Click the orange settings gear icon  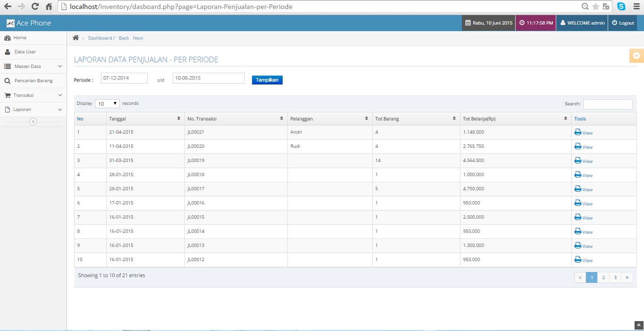click(x=636, y=55)
